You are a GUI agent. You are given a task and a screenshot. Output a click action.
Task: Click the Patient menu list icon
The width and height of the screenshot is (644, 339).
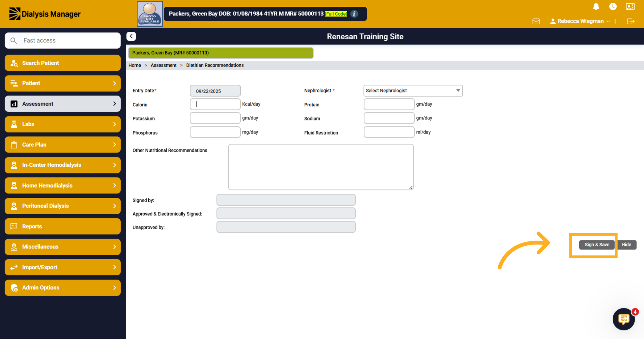[14, 83]
